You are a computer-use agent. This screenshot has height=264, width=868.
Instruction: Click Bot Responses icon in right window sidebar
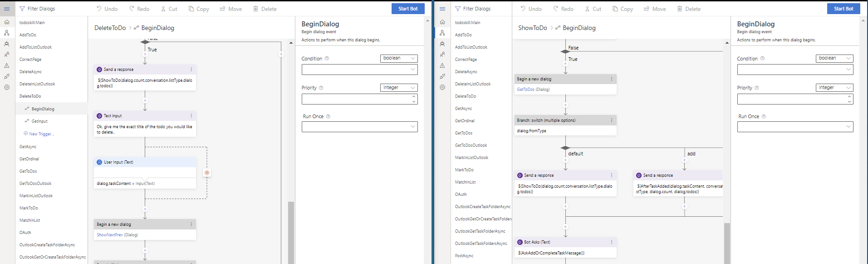(x=442, y=44)
